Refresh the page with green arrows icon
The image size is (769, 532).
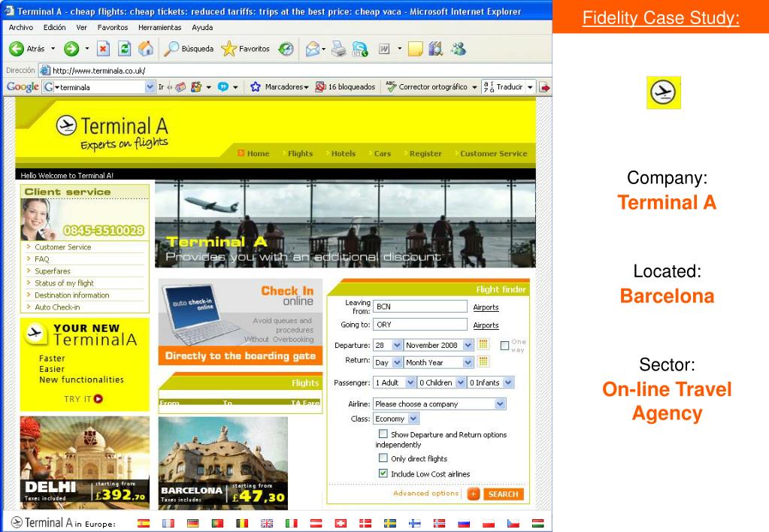[x=125, y=49]
